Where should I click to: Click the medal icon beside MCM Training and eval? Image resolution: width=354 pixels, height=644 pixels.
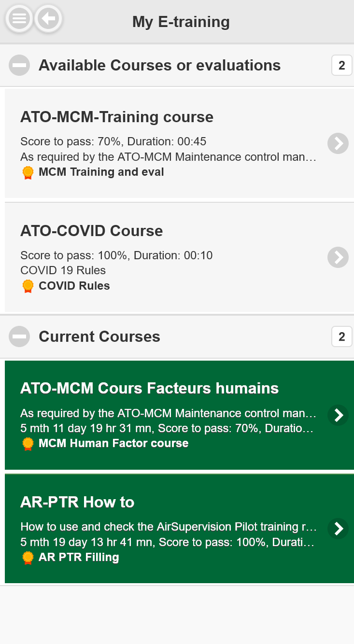click(28, 172)
